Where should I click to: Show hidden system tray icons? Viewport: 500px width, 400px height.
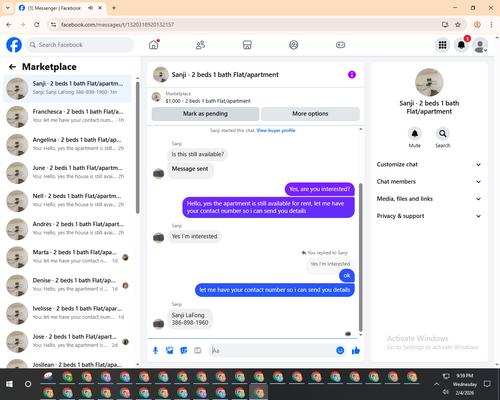[436, 384]
